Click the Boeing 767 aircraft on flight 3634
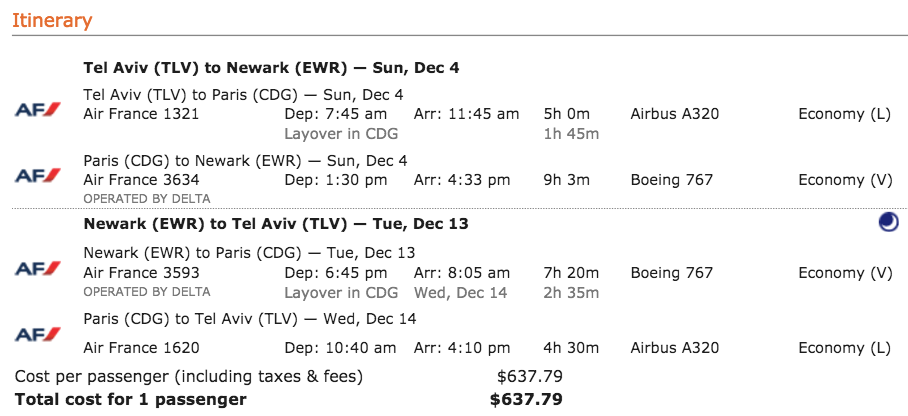 (672, 180)
